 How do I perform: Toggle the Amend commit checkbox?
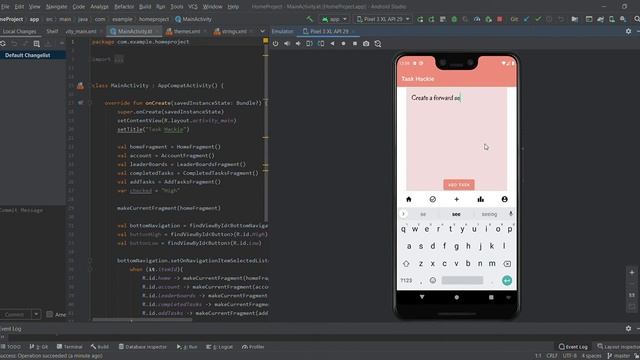click(49, 314)
